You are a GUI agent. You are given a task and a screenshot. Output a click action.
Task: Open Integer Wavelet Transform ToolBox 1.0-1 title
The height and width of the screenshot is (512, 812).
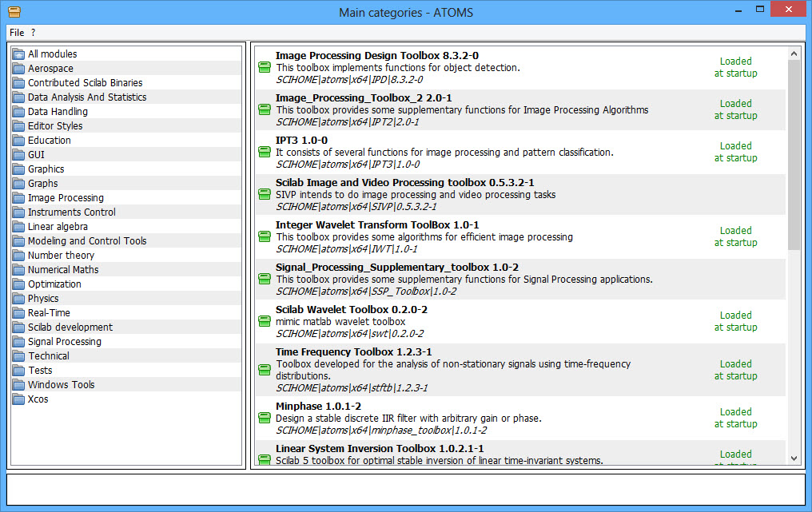[x=377, y=225]
